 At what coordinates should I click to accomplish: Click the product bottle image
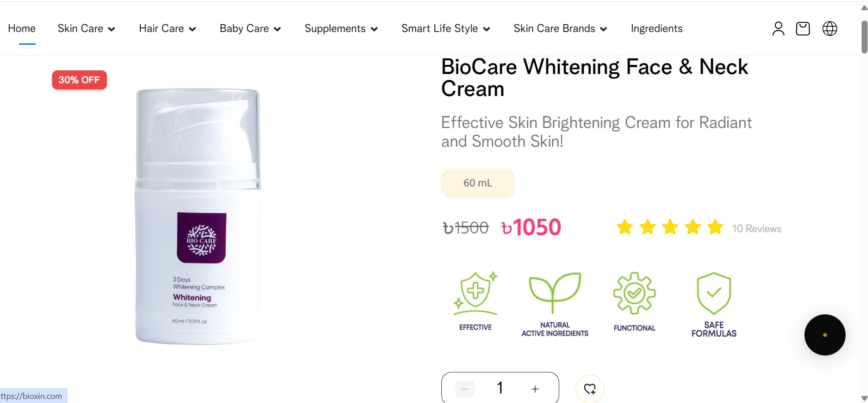click(198, 216)
